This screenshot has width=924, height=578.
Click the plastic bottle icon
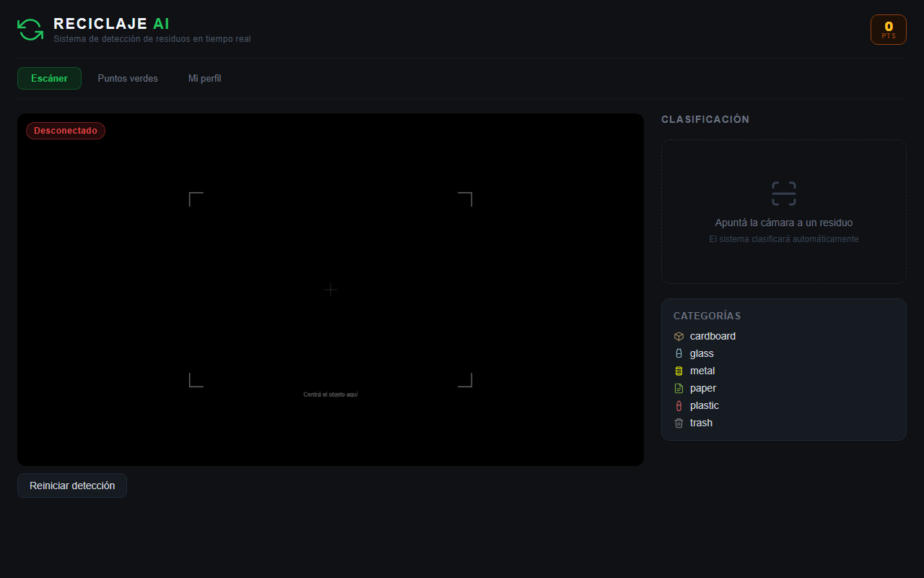679,405
